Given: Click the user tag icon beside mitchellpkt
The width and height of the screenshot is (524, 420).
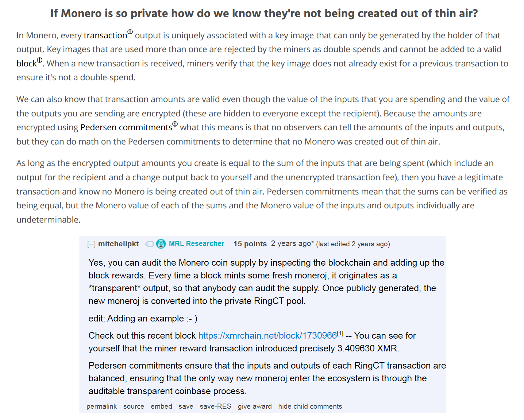Looking at the screenshot, I should (149, 244).
